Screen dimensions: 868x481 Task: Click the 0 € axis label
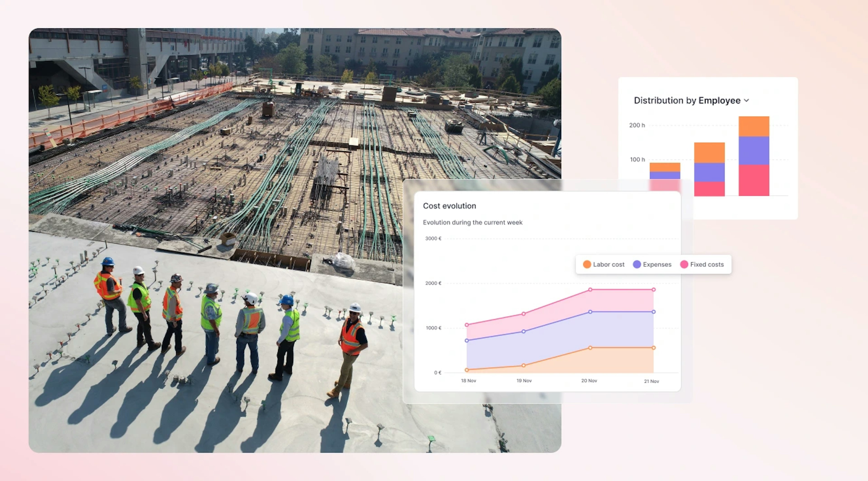(438, 373)
